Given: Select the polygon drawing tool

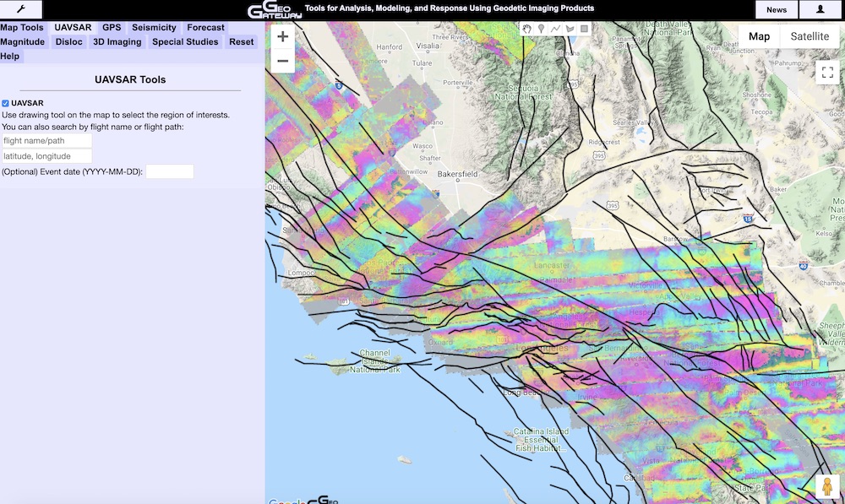Looking at the screenshot, I should pos(570,29).
